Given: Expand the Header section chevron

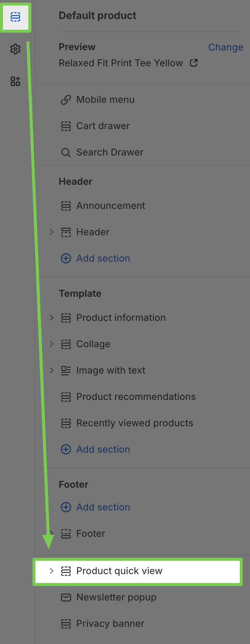Looking at the screenshot, I should click(x=52, y=232).
